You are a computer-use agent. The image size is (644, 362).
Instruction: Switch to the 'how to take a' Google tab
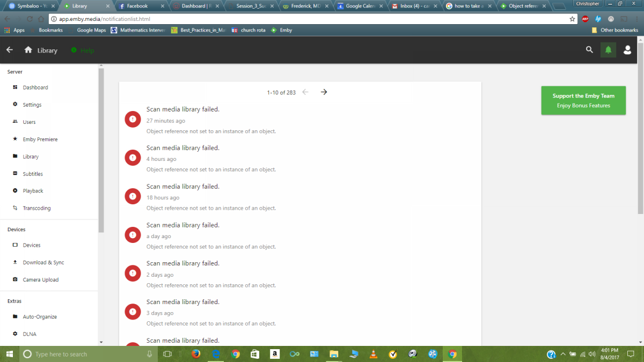point(467,6)
